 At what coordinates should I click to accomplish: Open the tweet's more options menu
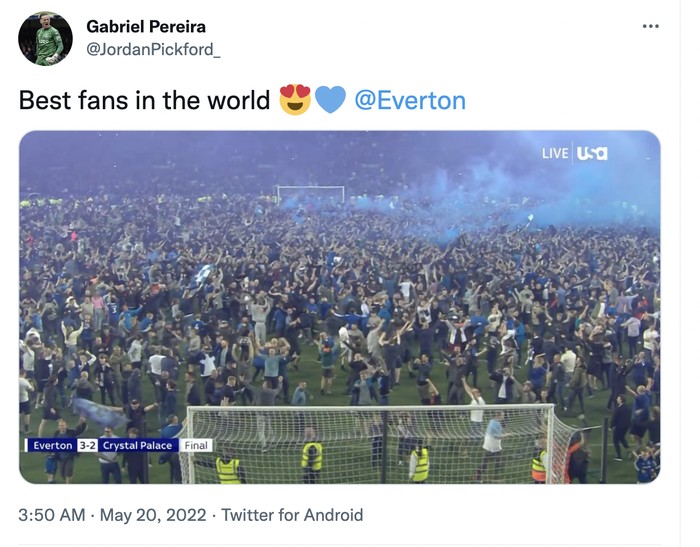point(651,27)
